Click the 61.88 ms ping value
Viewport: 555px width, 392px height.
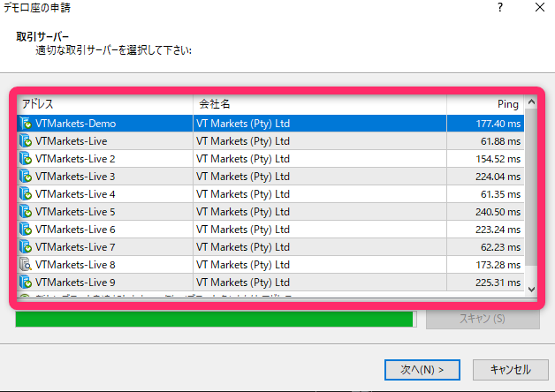point(500,141)
